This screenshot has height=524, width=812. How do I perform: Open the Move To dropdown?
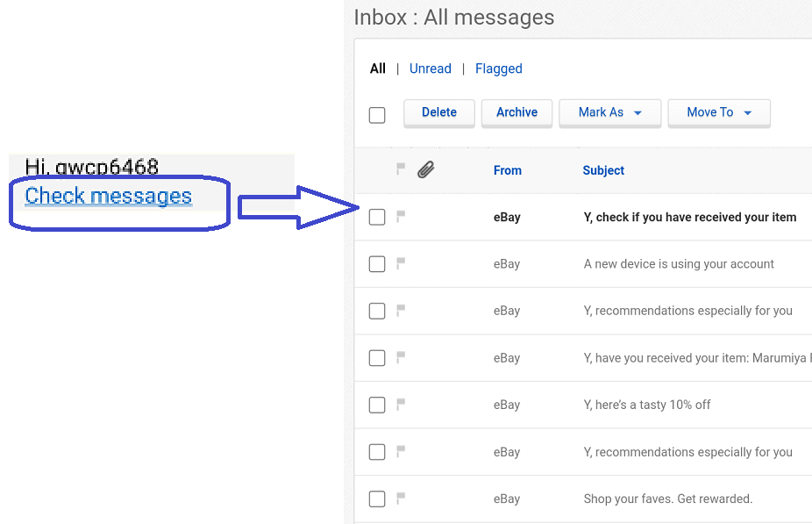719,113
